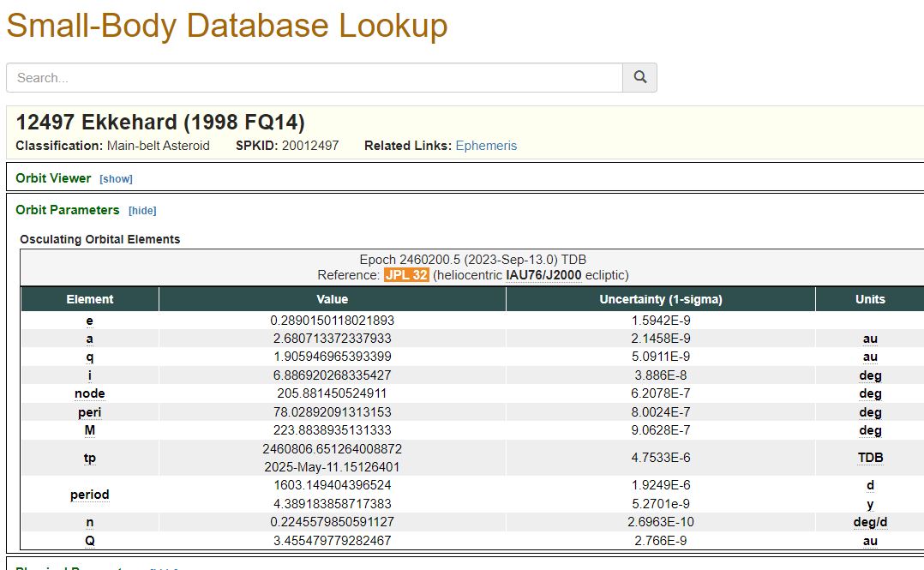Open the Ephemeris related link

pos(486,146)
